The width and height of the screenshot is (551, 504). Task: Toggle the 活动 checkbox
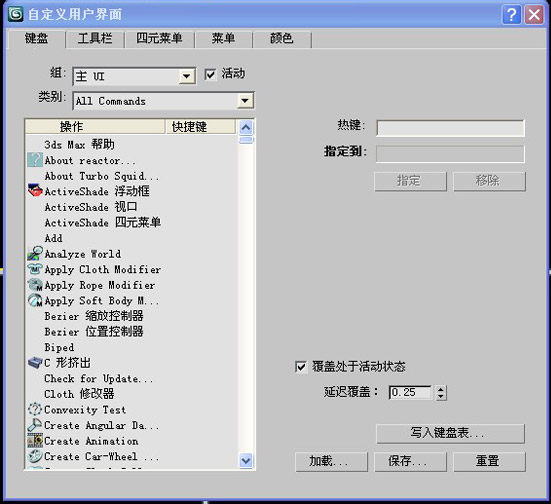click(x=210, y=75)
